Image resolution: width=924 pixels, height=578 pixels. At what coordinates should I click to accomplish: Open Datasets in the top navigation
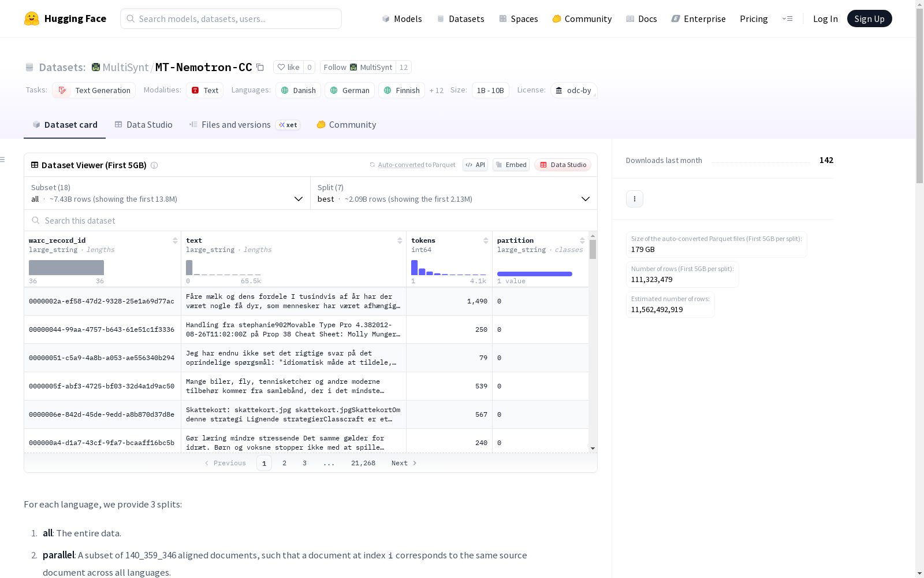coord(460,18)
